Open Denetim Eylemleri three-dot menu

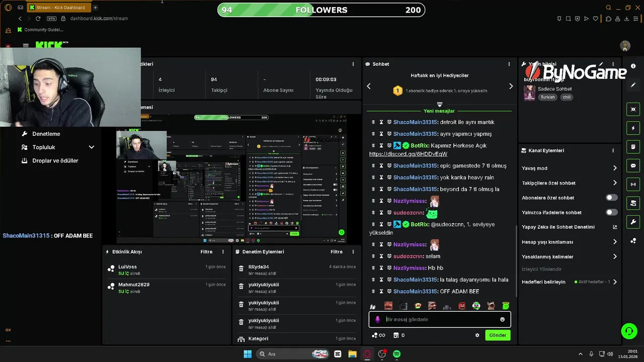pos(353,252)
